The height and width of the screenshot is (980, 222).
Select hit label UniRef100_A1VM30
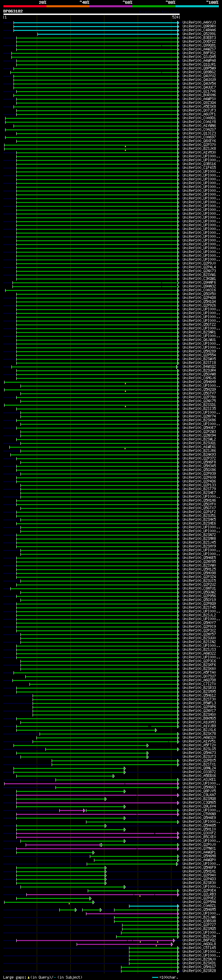tap(199, 152)
